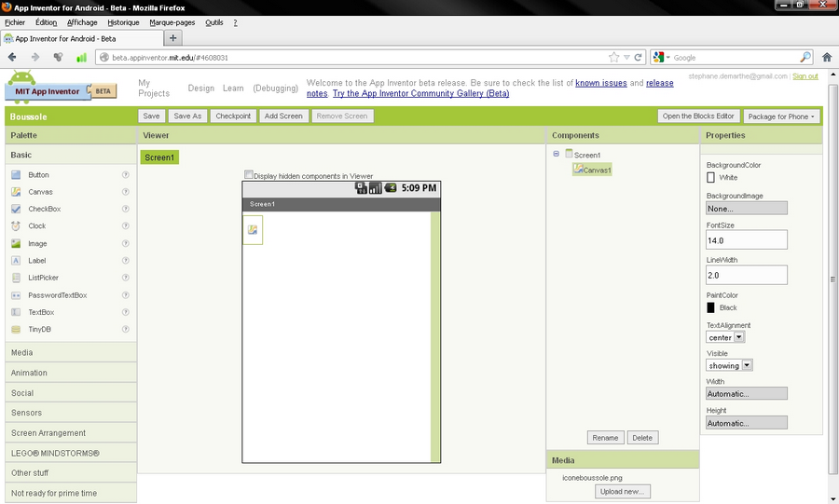The height and width of the screenshot is (504, 839).
Task: Open the Édition menu
Action: coord(46,22)
